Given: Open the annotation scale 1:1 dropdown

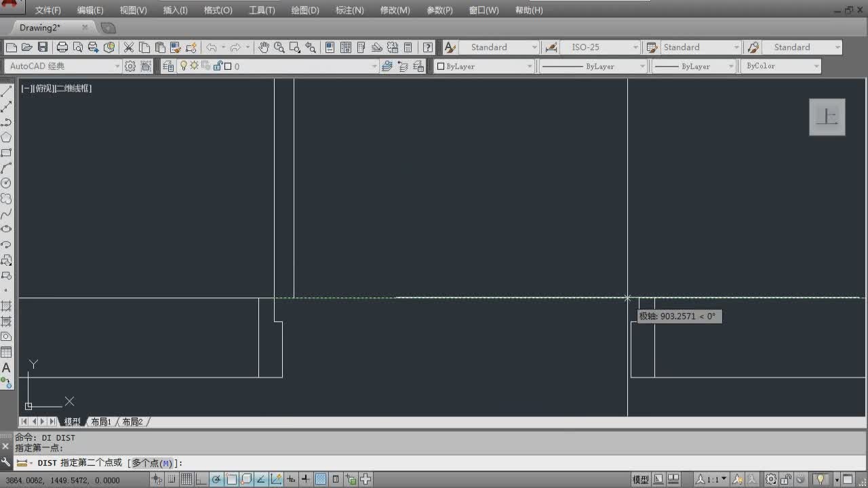Looking at the screenshot, I should pyautogui.click(x=712, y=480).
